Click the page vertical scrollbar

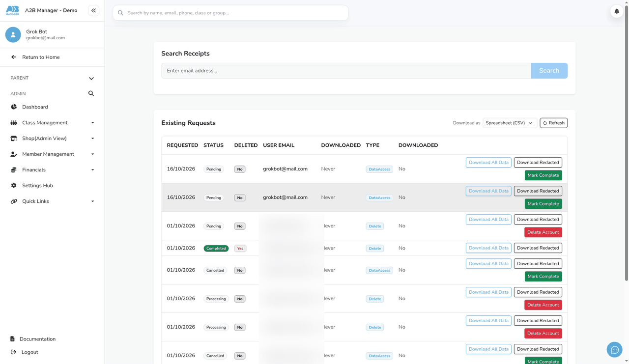tap(626, 142)
